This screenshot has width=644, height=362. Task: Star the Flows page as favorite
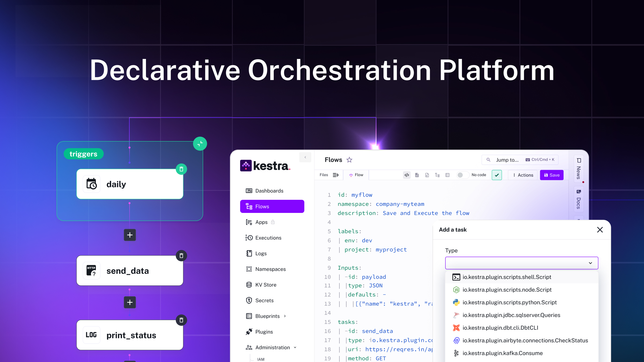[349, 160]
